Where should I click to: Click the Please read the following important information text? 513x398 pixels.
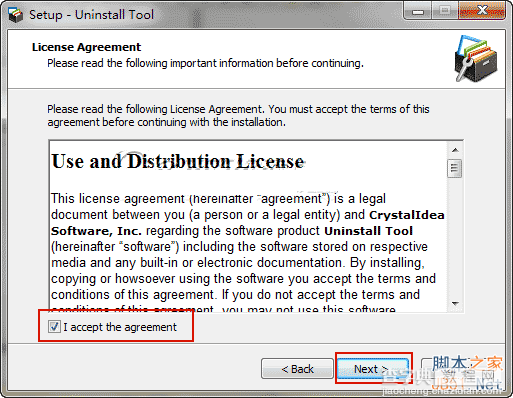click(205, 63)
